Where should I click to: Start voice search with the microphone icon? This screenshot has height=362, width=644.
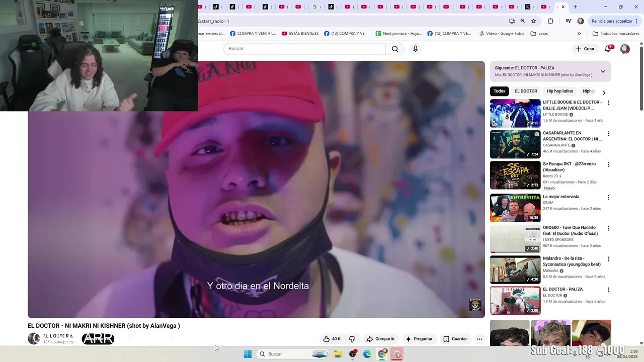click(x=415, y=49)
